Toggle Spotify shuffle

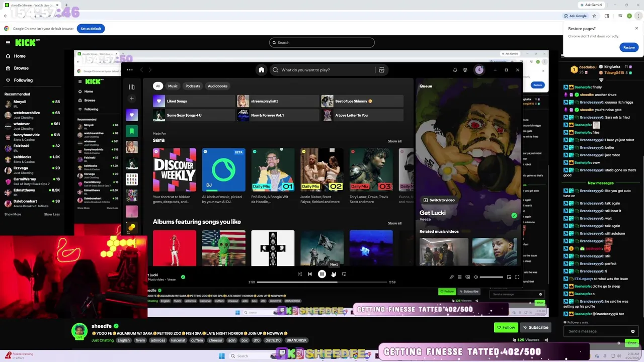300,274
